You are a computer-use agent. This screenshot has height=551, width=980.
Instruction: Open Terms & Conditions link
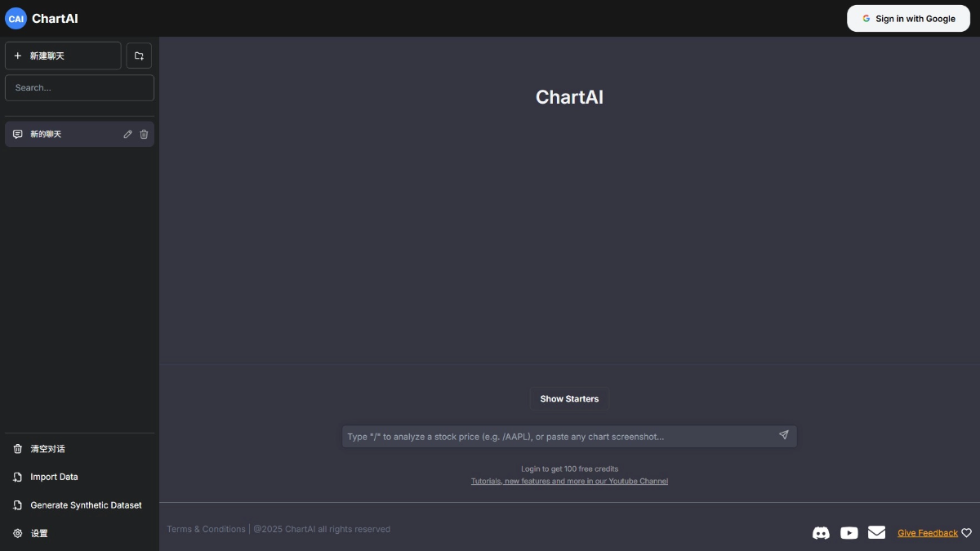206,529
